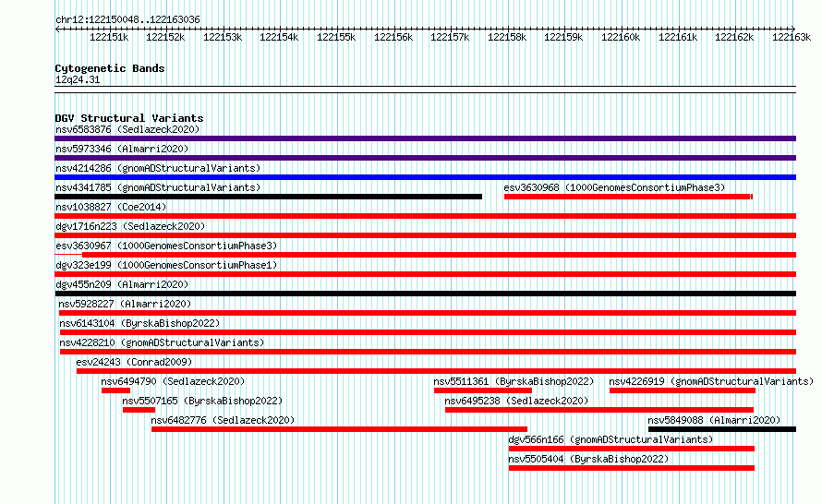Select the black bar of nsv5849088
The image size is (822, 504).
[722, 429]
